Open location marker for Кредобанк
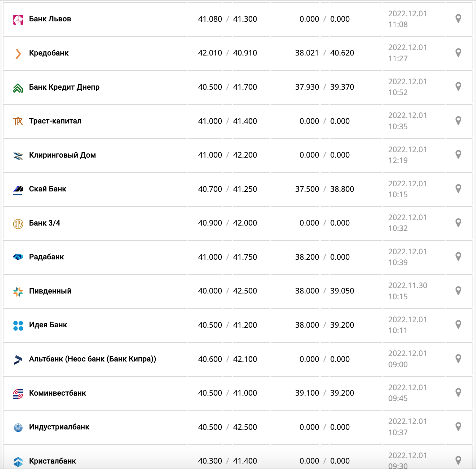Screen dimensions: 476x469 click(x=458, y=53)
